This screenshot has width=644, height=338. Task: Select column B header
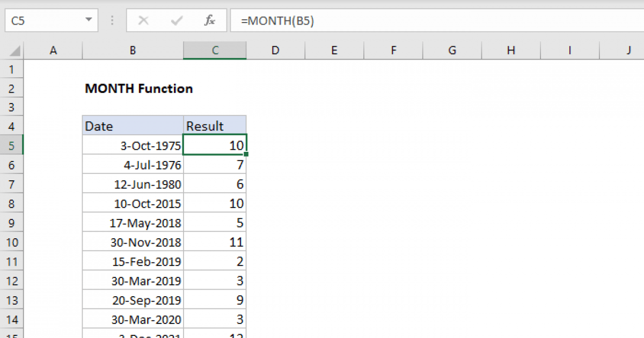[x=133, y=50]
